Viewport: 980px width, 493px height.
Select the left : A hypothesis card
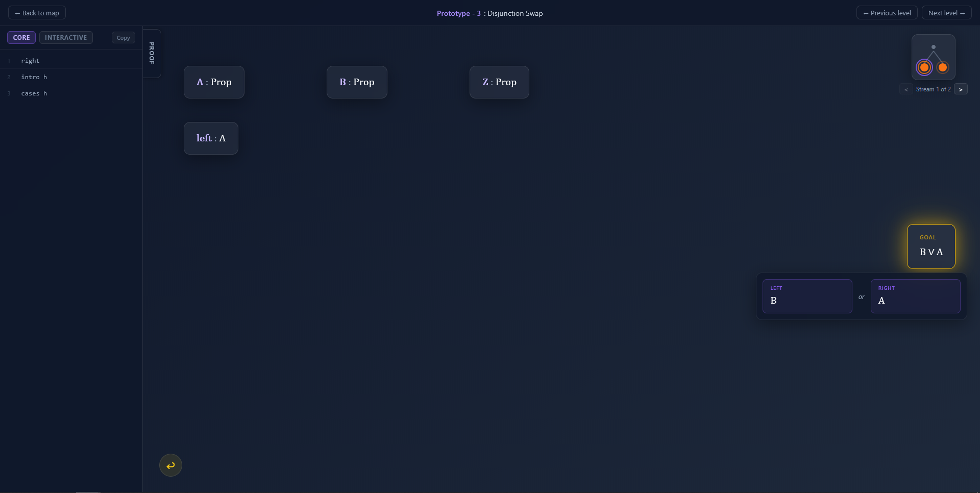point(211,138)
